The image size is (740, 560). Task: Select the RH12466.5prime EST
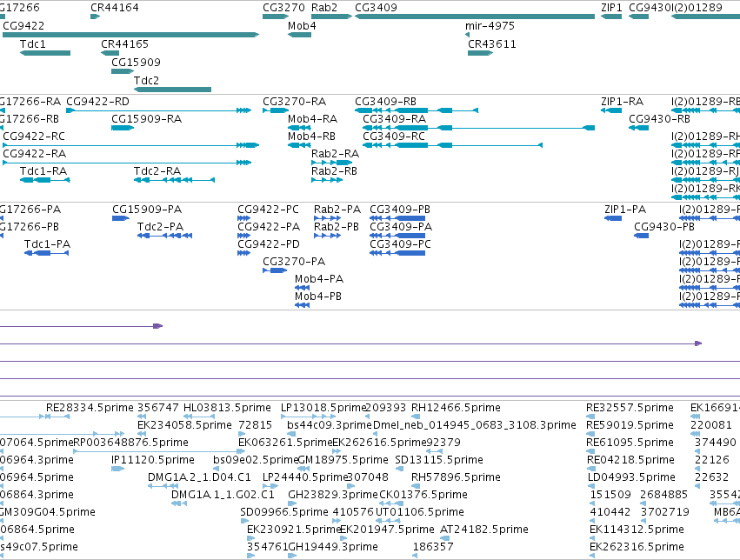[416, 417]
